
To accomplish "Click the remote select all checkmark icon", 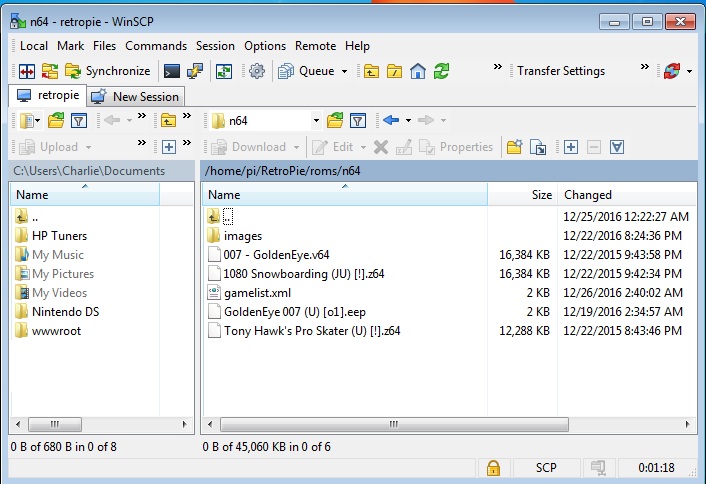I will [x=617, y=147].
